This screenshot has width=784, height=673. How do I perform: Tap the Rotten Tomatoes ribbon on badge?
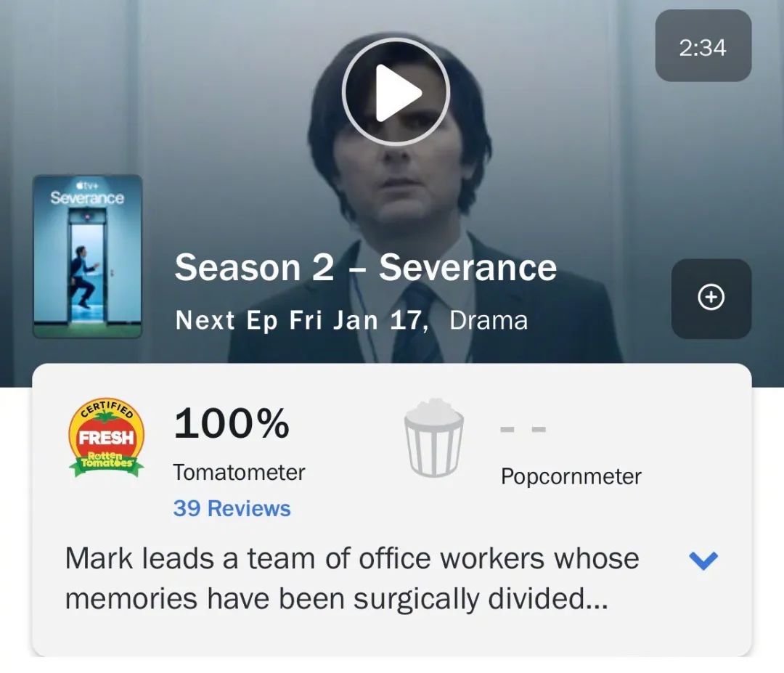[x=107, y=463]
